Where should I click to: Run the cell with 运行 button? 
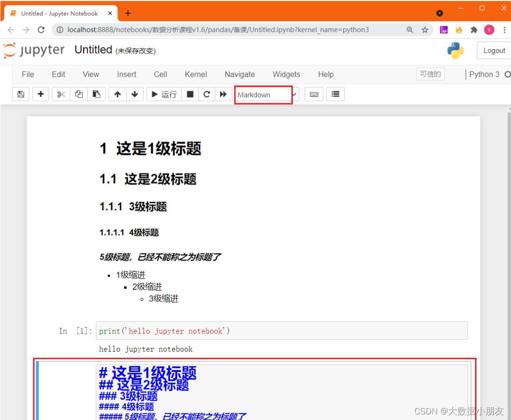point(164,94)
